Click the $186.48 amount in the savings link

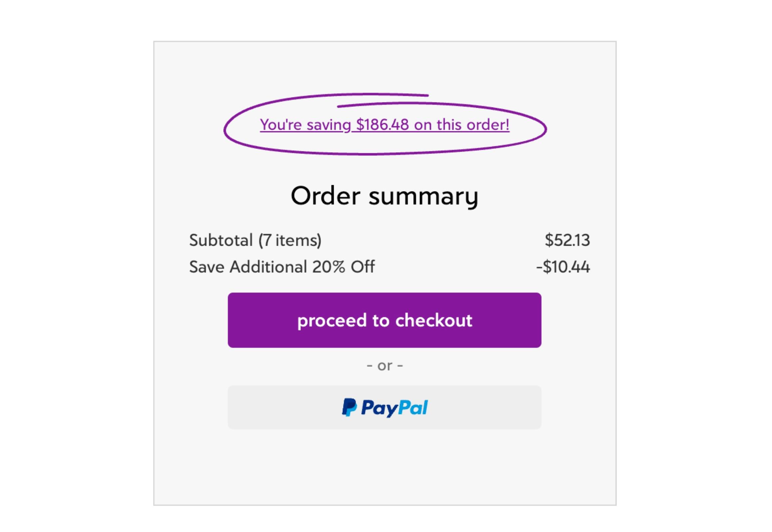382,125
